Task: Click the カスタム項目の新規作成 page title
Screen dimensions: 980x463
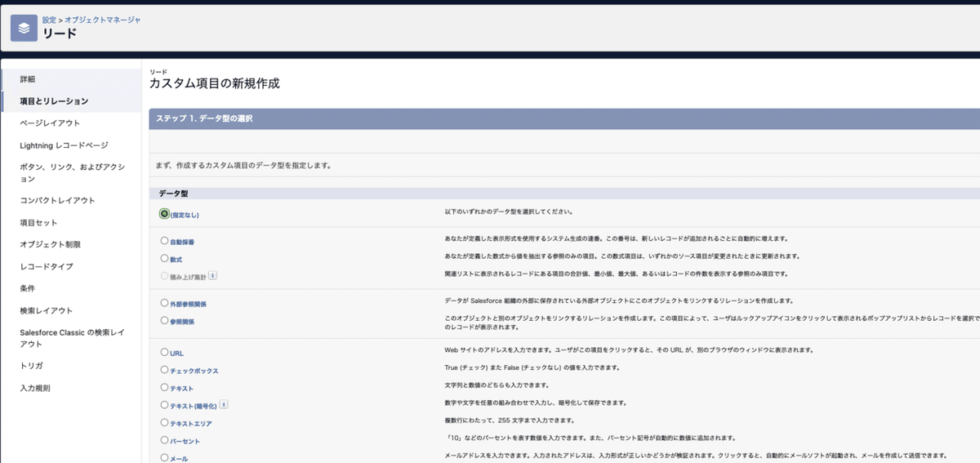Action: [x=214, y=83]
